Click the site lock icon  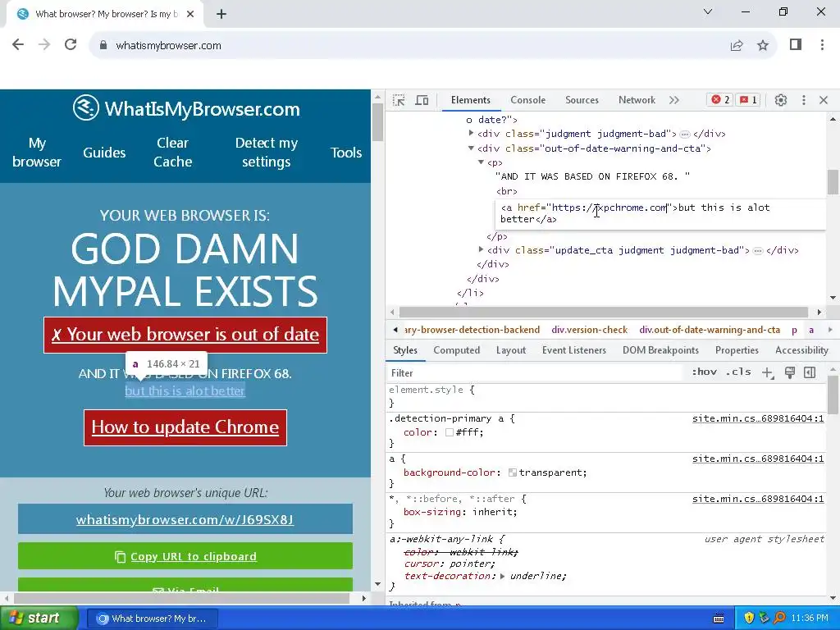(103, 46)
